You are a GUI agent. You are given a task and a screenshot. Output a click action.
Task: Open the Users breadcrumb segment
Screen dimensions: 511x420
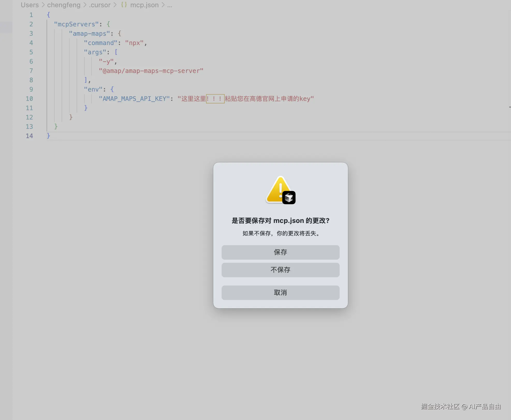point(30,5)
